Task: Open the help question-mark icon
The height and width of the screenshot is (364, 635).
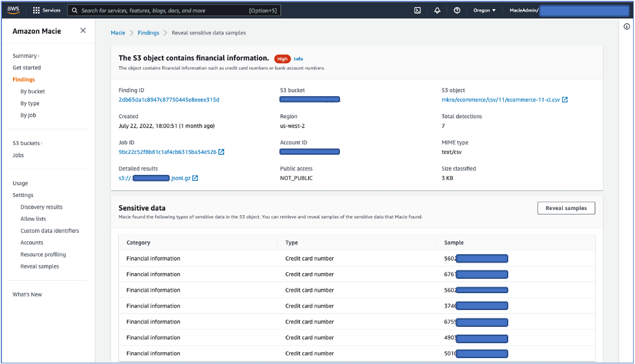Action: pos(457,10)
